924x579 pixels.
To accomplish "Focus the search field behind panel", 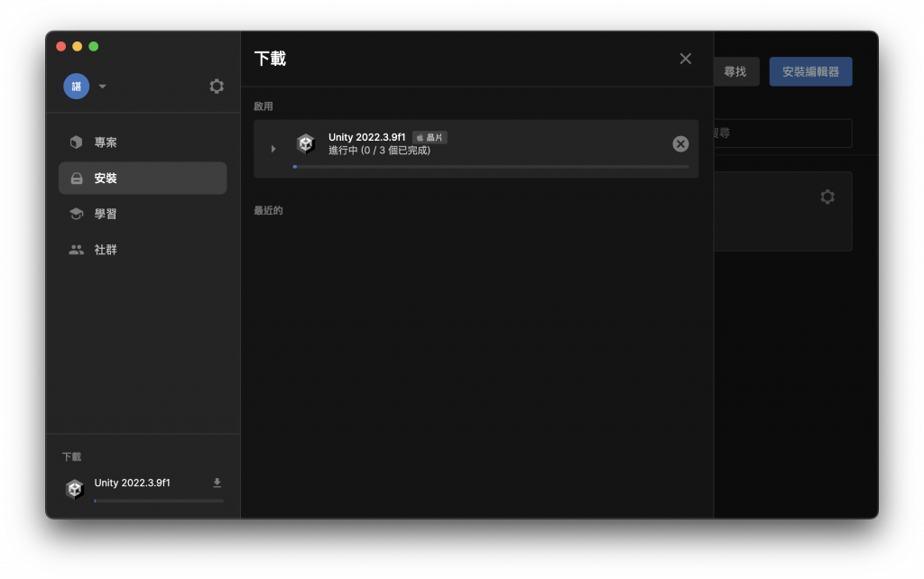I will [782, 133].
